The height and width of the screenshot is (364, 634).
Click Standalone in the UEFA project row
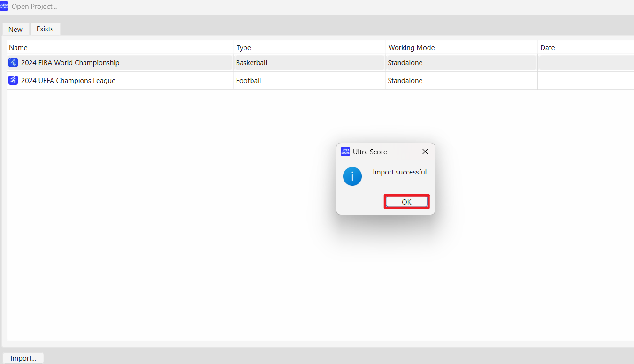pyautogui.click(x=405, y=81)
